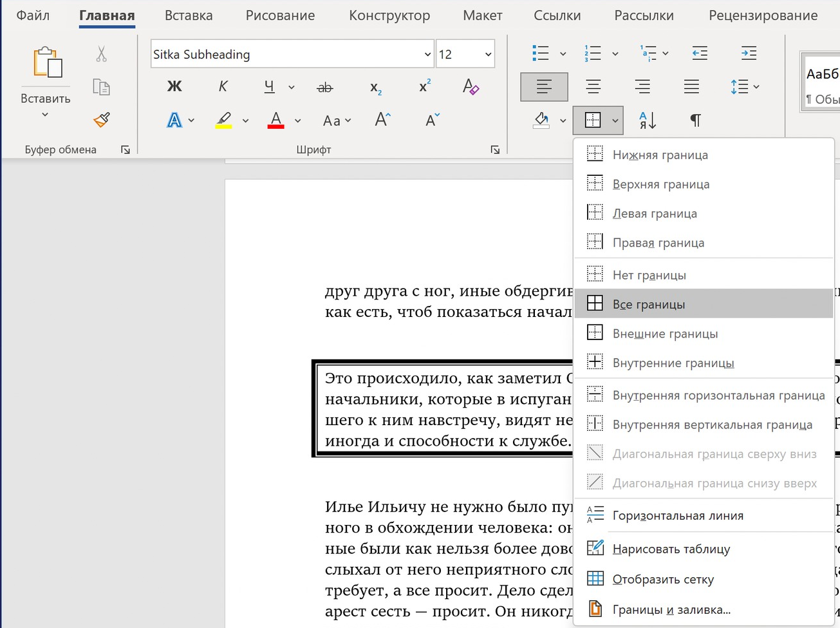This screenshot has height=628, width=840.
Task: Click the Copy icon
Action: [x=101, y=86]
